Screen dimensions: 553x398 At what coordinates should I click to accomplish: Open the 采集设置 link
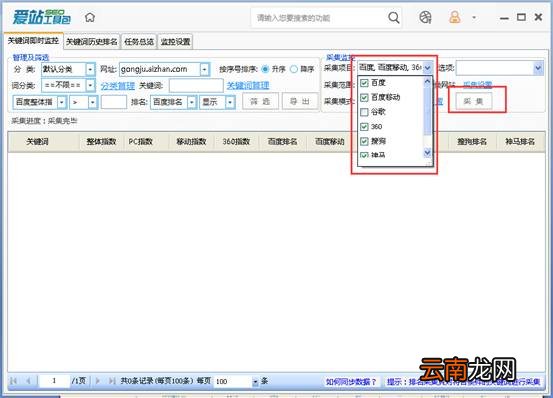[x=478, y=85]
